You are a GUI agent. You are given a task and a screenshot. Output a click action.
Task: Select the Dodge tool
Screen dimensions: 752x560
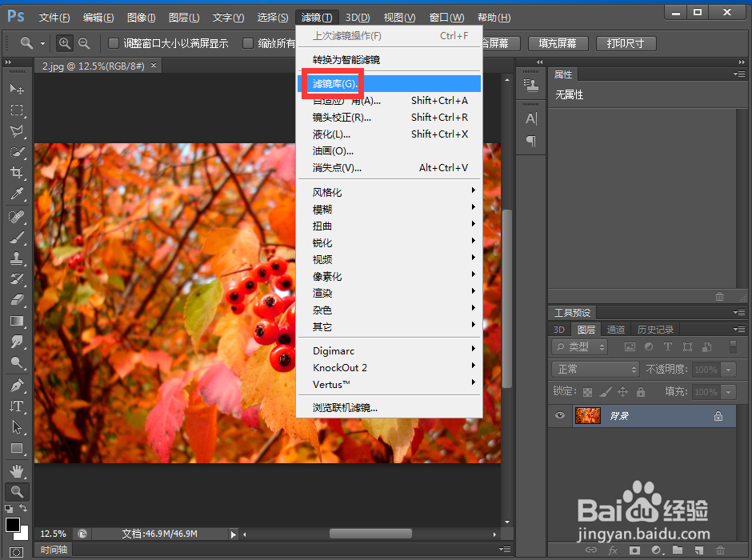pyautogui.click(x=17, y=362)
